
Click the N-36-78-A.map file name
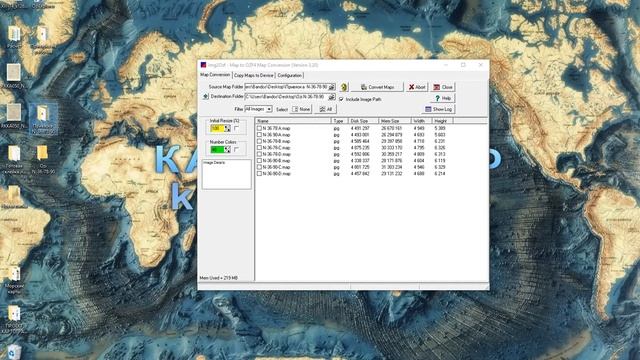pos(276,128)
